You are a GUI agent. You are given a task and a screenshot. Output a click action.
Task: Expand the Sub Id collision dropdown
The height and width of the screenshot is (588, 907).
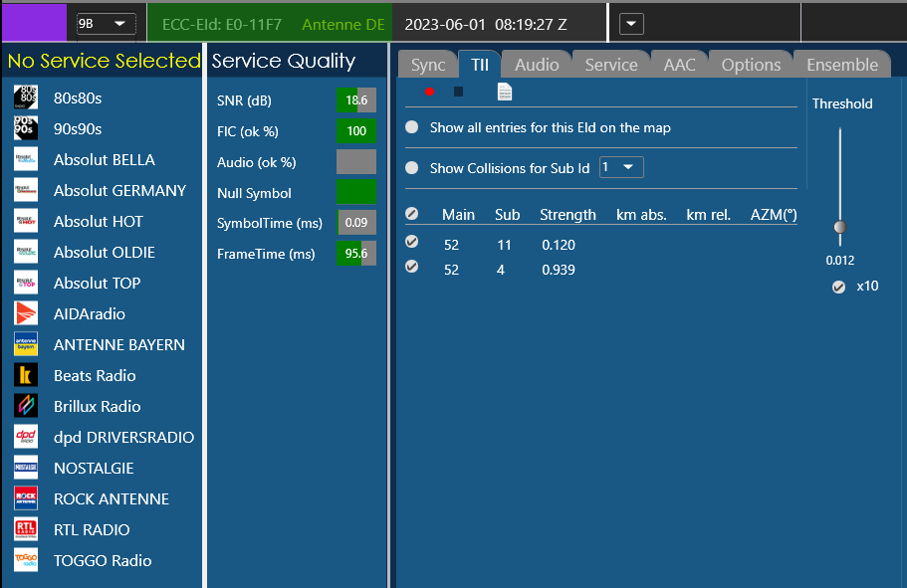[x=622, y=167]
